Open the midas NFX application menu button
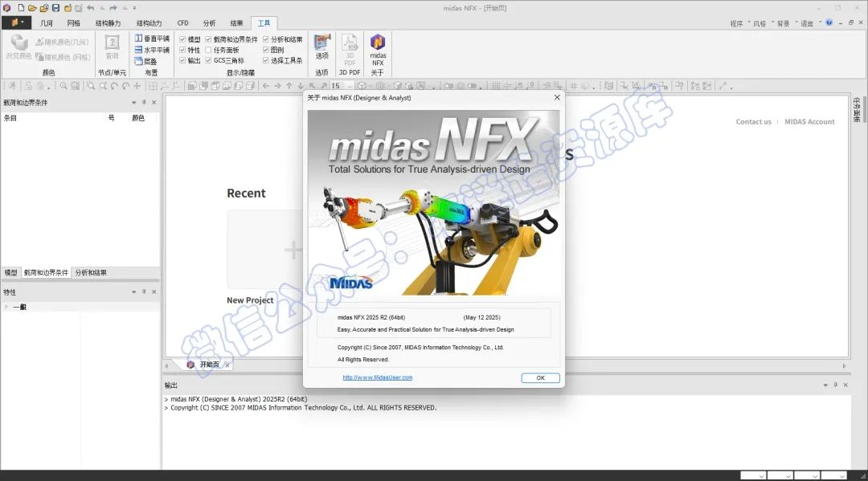Image resolution: width=868 pixels, height=481 pixels. pos(17,22)
